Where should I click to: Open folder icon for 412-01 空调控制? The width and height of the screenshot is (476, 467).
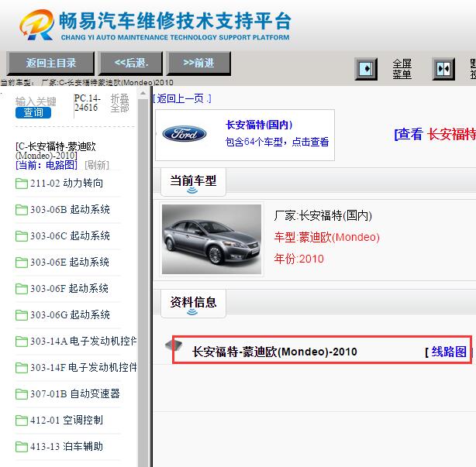pyautogui.click(x=22, y=421)
